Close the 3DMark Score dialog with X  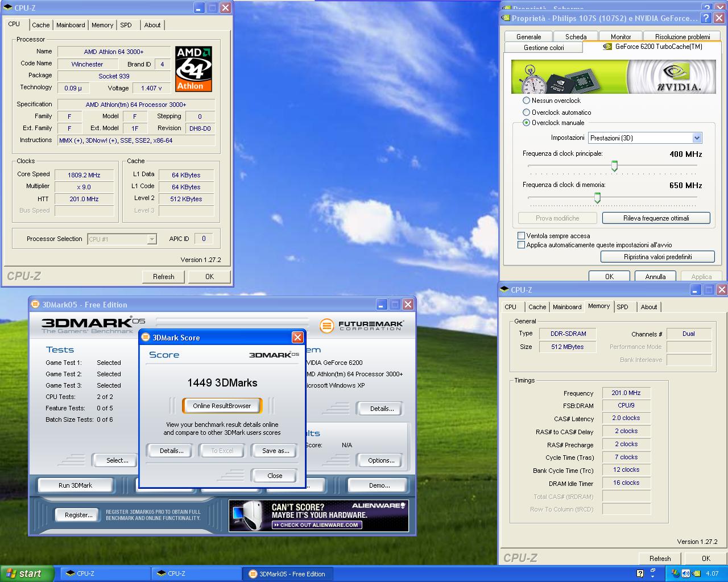297,338
